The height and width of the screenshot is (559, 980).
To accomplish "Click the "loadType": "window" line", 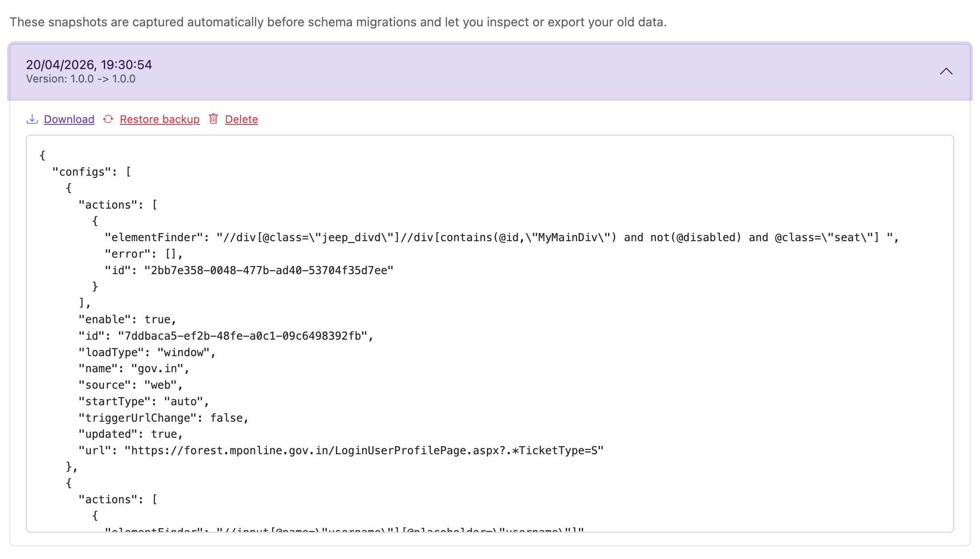I will coord(147,353).
